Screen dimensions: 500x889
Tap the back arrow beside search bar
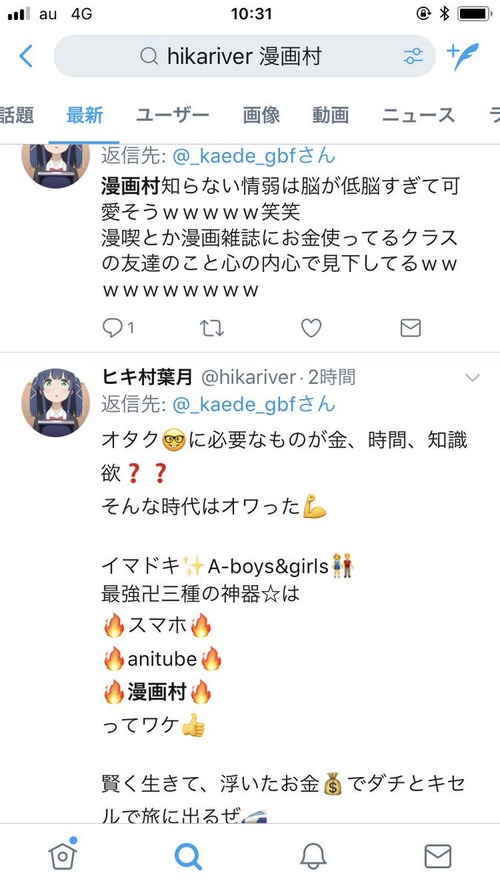click(26, 56)
